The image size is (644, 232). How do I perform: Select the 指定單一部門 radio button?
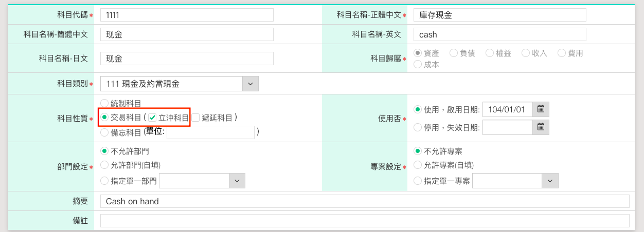point(105,181)
